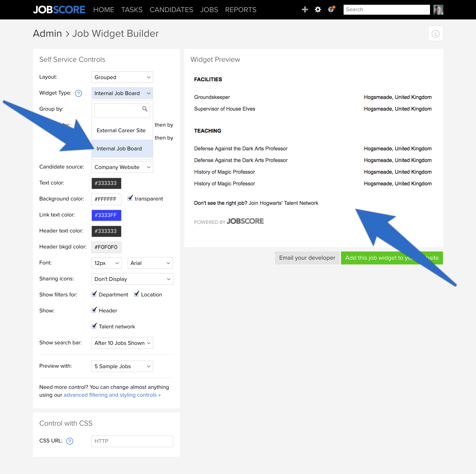The image size is (476, 474).
Task: Toggle the Department filter checkbox
Action: [x=94, y=294]
